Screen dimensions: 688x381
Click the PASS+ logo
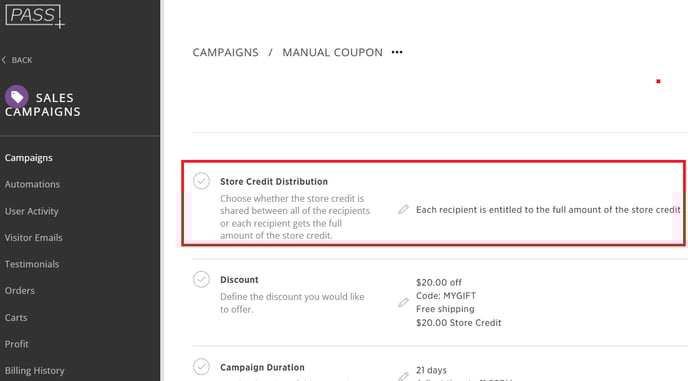(35, 16)
